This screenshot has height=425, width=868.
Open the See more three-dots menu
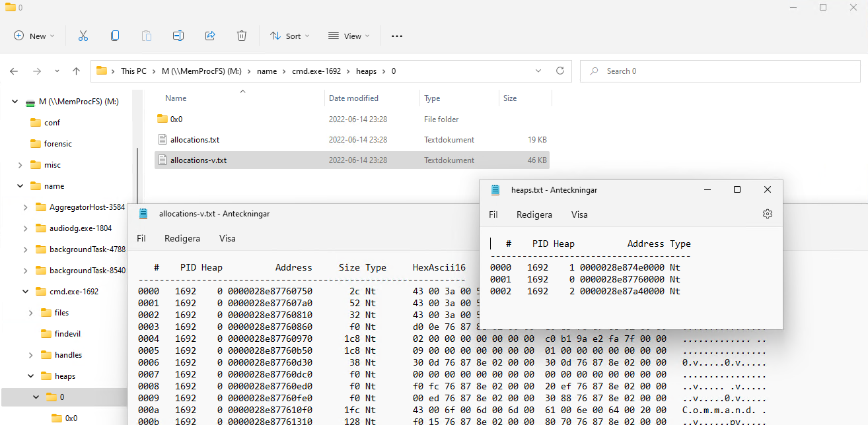point(397,36)
